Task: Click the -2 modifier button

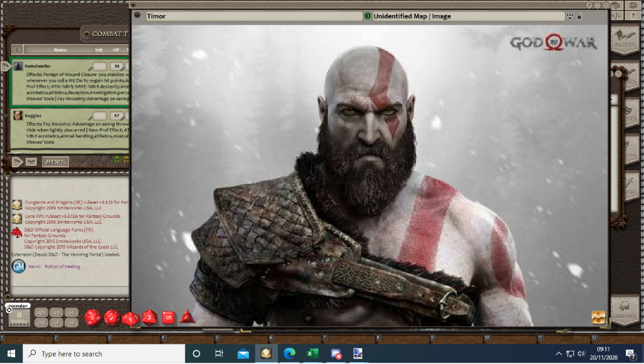Action: 57,323
